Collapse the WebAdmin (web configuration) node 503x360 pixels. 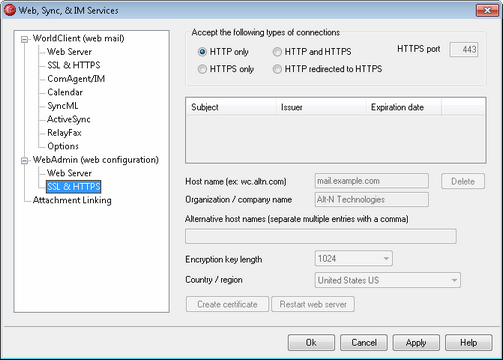point(24,161)
